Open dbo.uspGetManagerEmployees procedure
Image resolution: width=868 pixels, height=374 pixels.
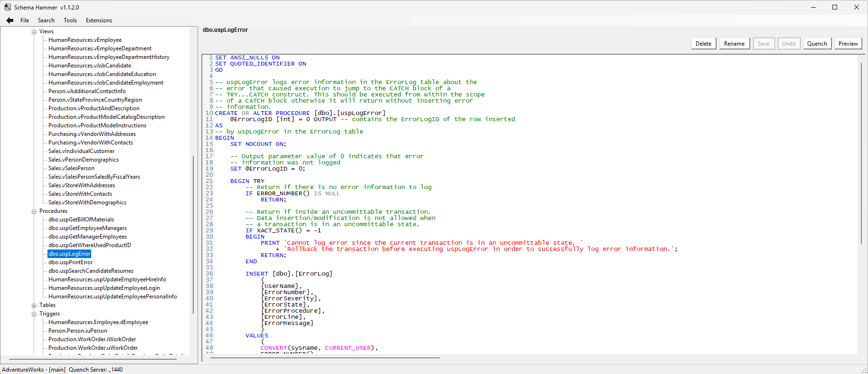coord(87,237)
